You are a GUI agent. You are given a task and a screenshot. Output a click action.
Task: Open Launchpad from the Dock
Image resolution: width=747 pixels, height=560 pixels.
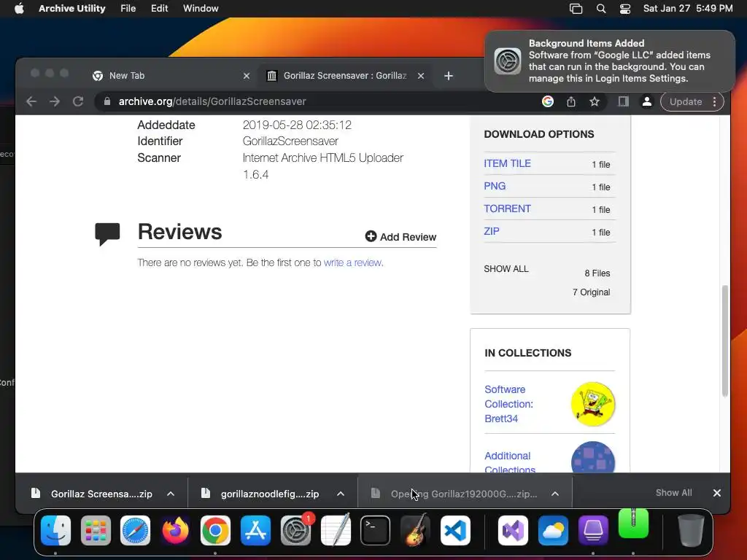96,530
